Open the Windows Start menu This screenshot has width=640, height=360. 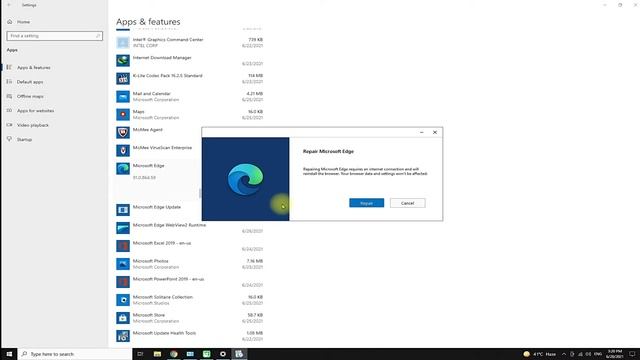pyautogui.click(x=9, y=354)
